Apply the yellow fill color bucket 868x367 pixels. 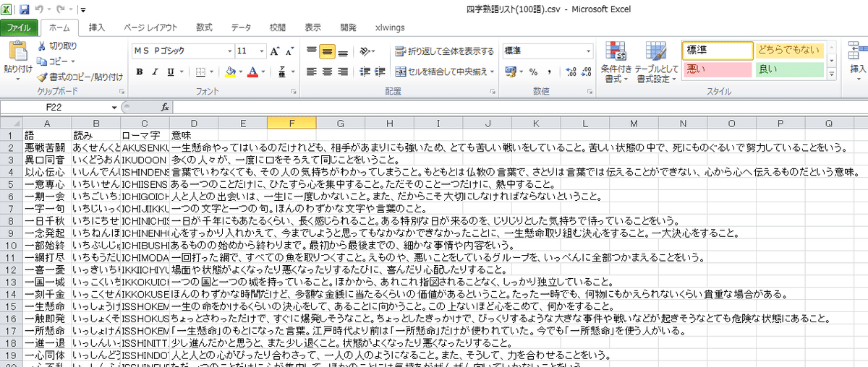230,72
